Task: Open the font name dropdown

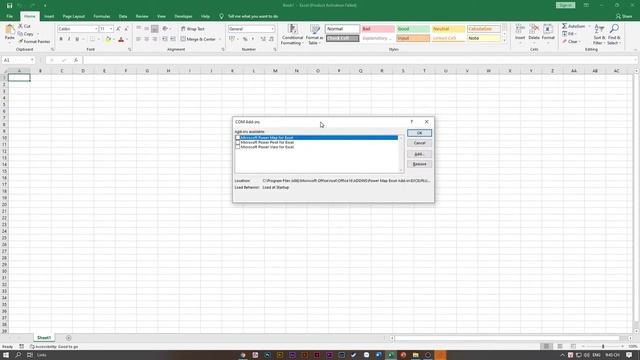Action: tap(96, 29)
